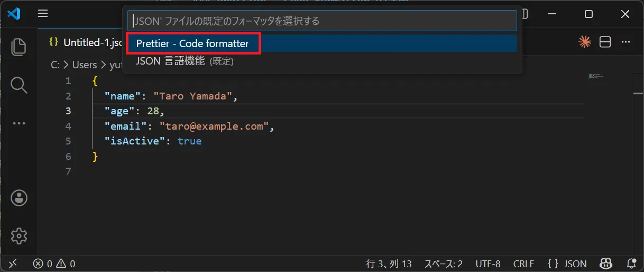Screen dimensions: 644x272
Task: Click the code minimap
Action: pos(596,77)
